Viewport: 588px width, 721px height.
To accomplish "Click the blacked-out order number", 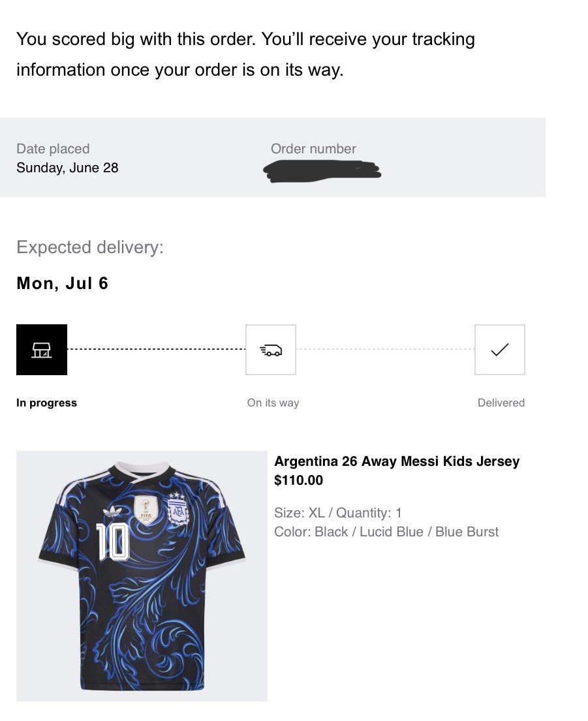I will point(322,172).
